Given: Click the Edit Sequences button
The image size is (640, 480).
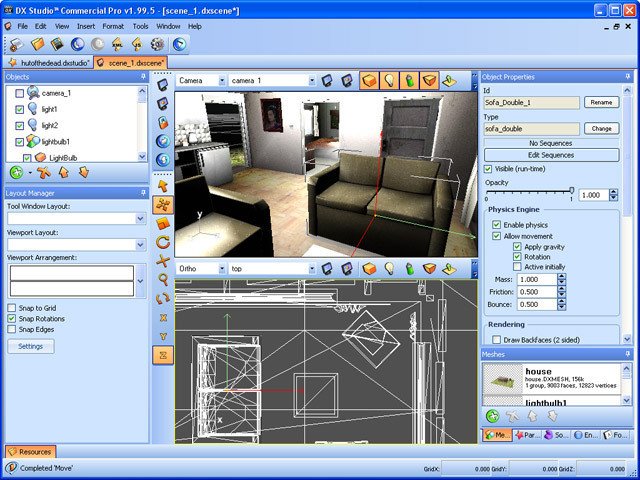Looking at the screenshot, I should click(x=551, y=155).
